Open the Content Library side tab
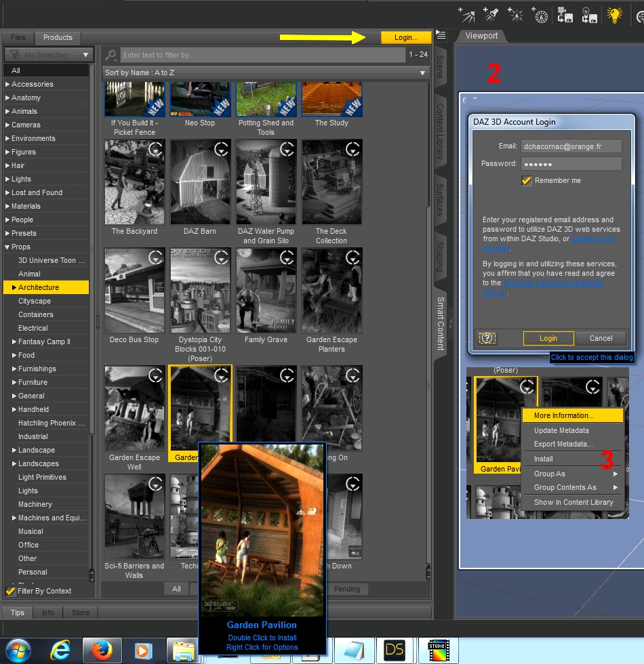Screen dimensions: 644x664 (440, 131)
